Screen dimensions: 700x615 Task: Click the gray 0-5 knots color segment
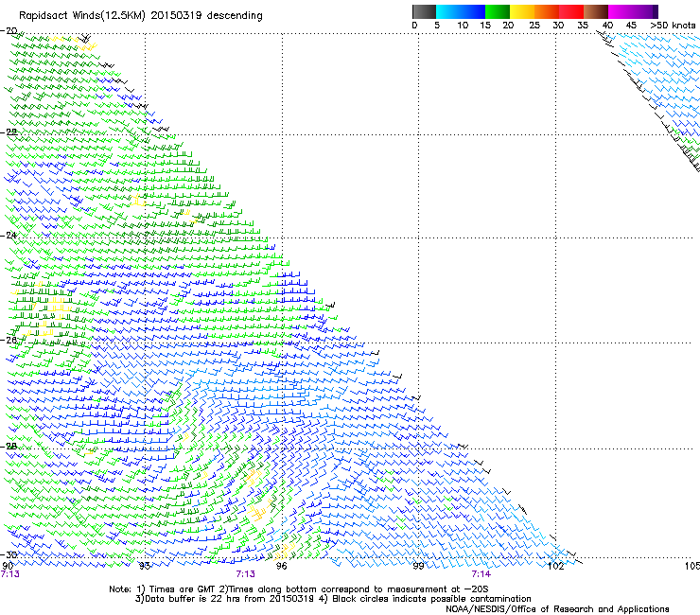pyautogui.click(x=424, y=11)
